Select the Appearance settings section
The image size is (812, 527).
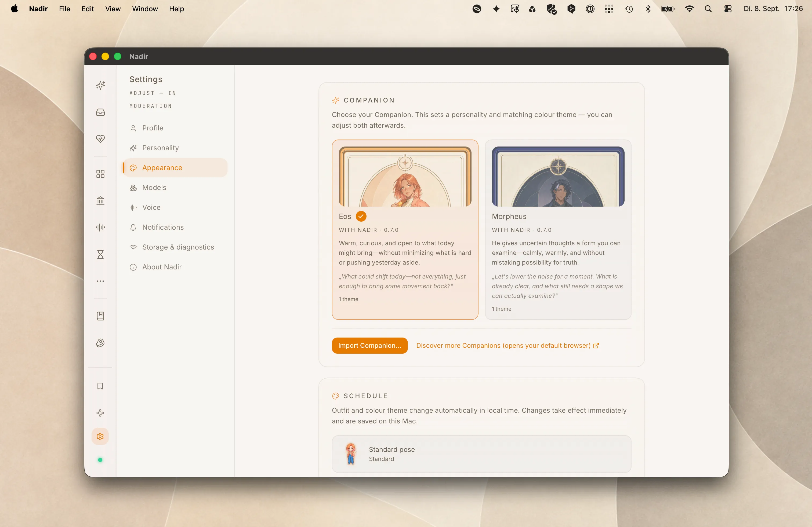click(175, 168)
